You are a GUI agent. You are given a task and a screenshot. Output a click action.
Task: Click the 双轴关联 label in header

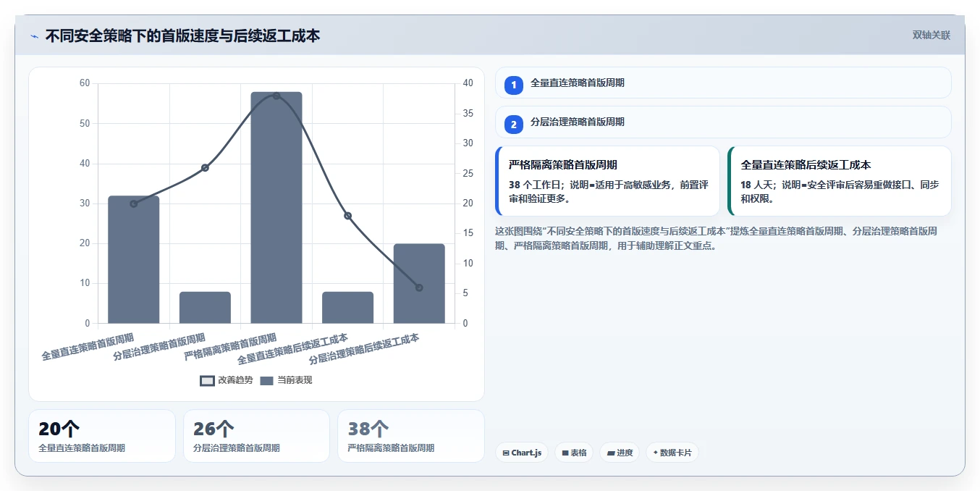(932, 35)
